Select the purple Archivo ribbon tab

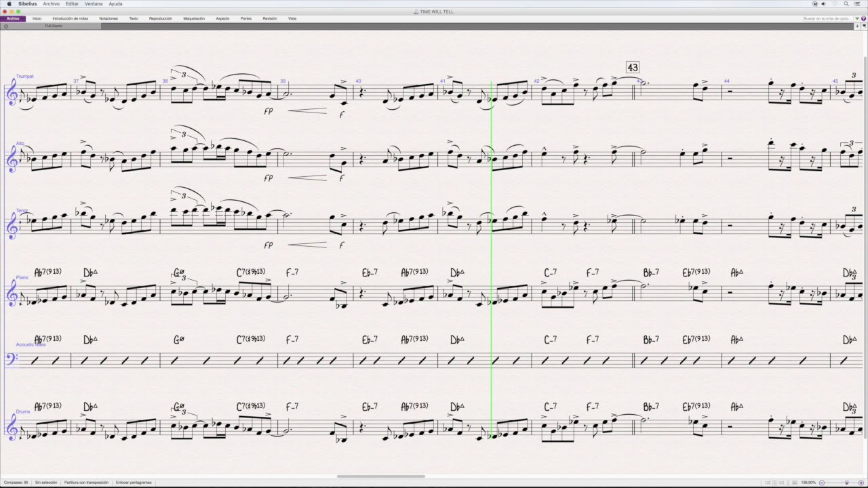[13, 18]
